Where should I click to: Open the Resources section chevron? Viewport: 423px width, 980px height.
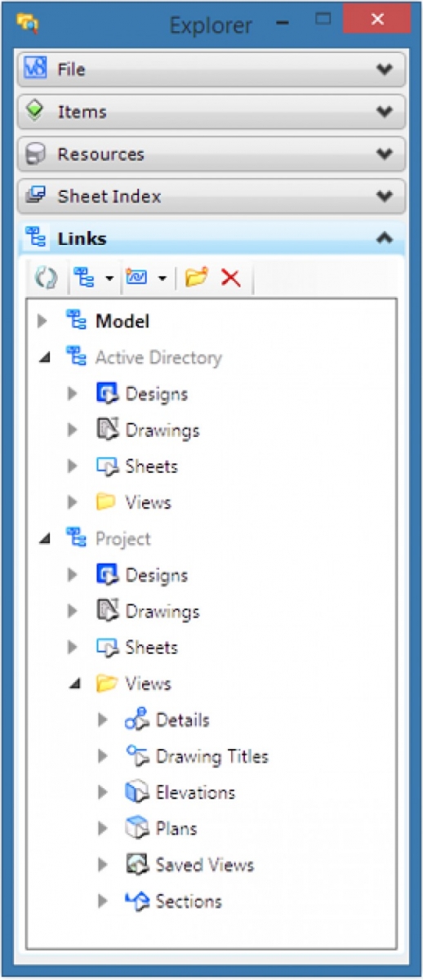pyautogui.click(x=385, y=154)
